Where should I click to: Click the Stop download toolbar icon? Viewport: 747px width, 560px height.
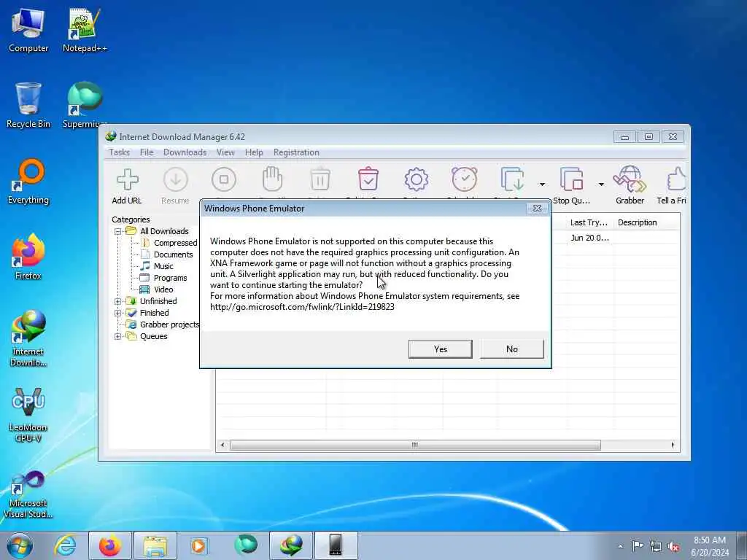pyautogui.click(x=224, y=180)
